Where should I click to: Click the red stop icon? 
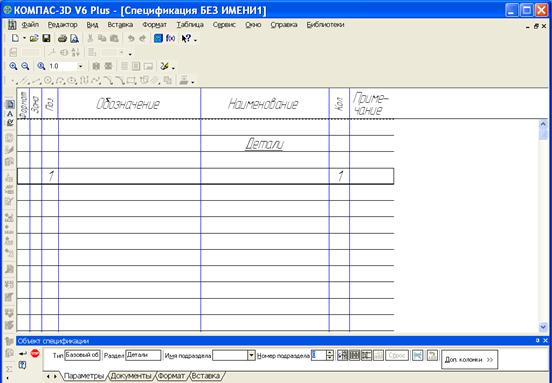[34, 353]
